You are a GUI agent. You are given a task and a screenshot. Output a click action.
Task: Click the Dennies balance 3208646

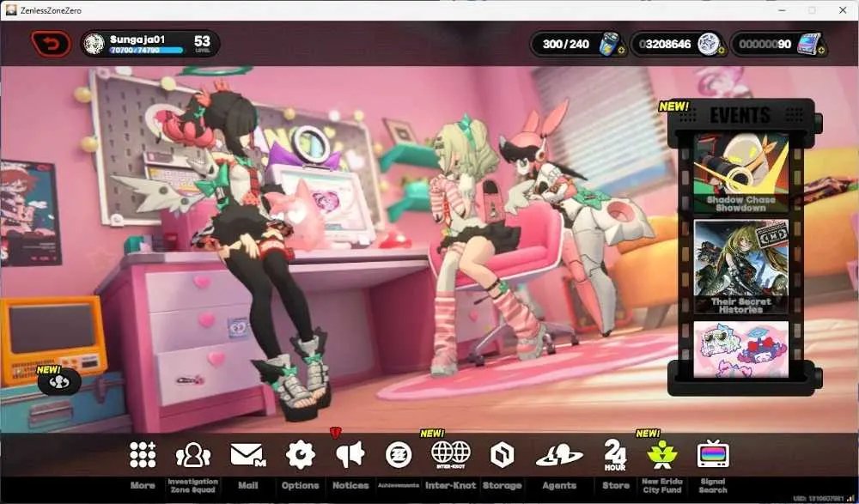pyautogui.click(x=665, y=44)
